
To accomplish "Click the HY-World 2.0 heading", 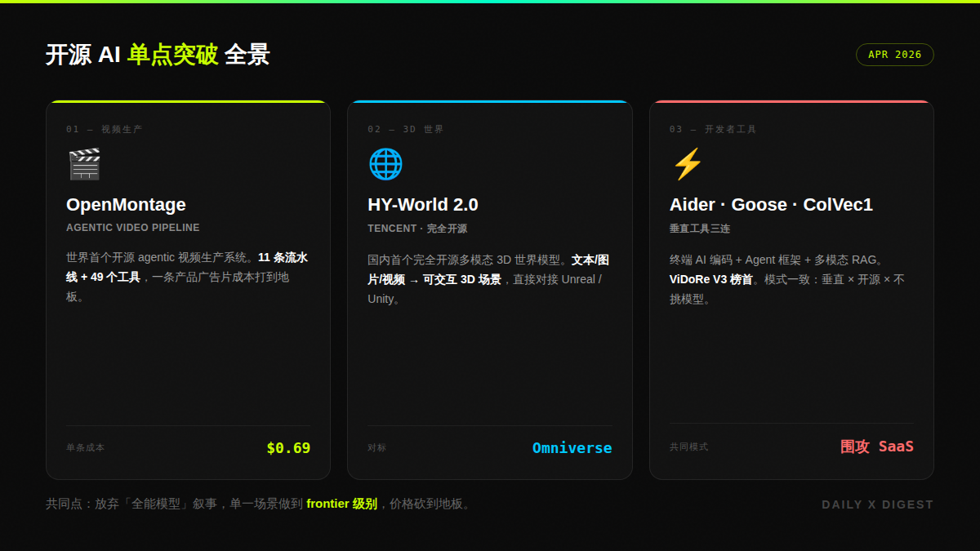I will coord(423,205).
